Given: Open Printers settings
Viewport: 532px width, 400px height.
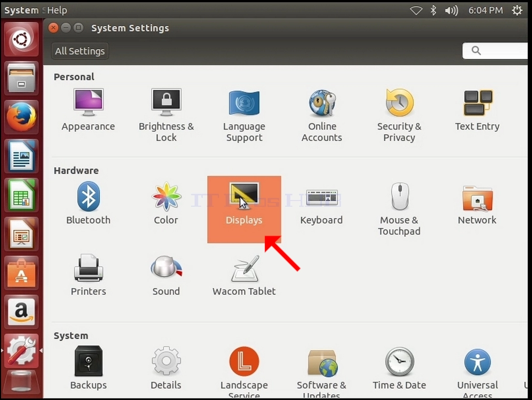Looking at the screenshot, I should [88, 275].
